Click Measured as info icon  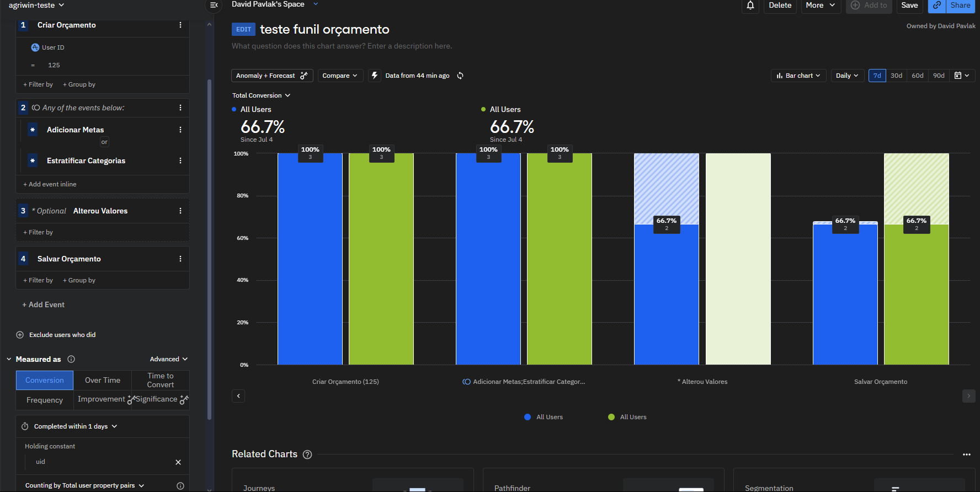[71, 359]
